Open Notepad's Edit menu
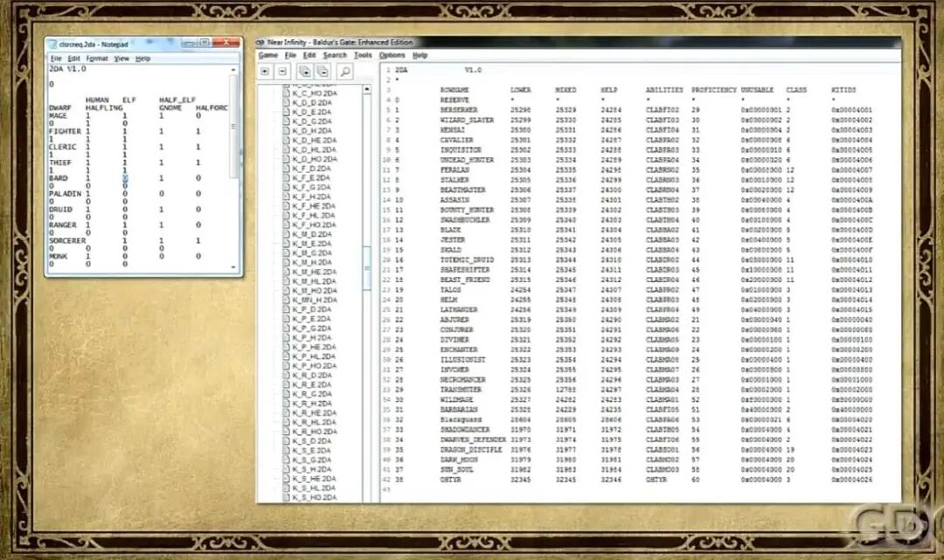 coord(73,59)
